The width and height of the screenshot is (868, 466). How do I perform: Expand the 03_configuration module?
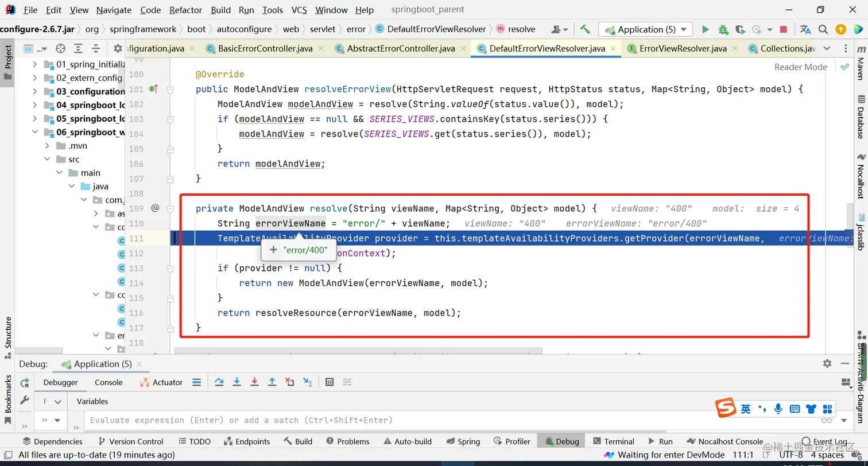click(x=34, y=91)
